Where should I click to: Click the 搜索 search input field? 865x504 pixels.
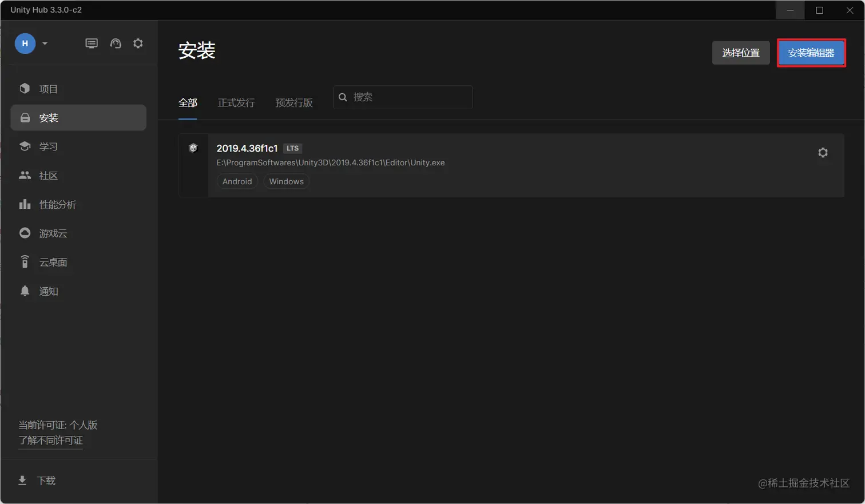[403, 97]
